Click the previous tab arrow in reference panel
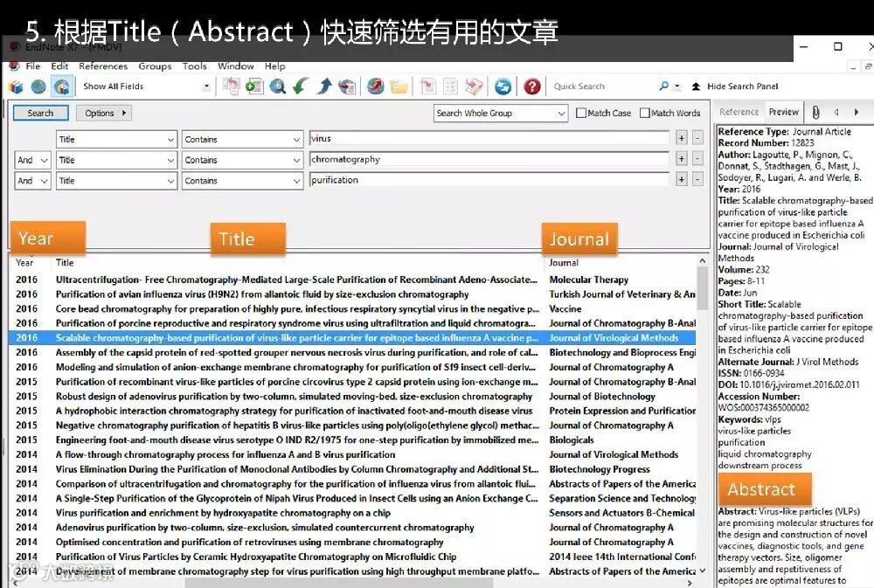This screenshot has width=874, height=588. [x=836, y=113]
